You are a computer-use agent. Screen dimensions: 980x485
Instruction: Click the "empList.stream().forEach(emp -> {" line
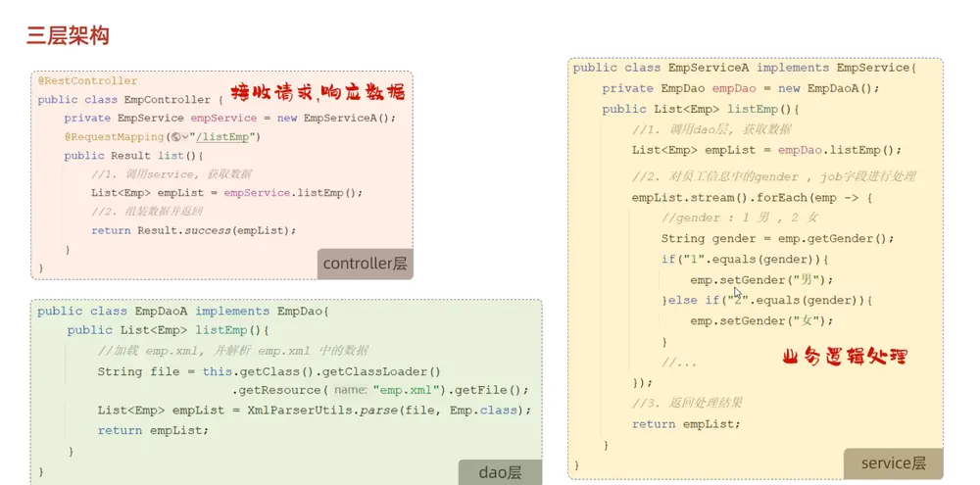(x=752, y=198)
